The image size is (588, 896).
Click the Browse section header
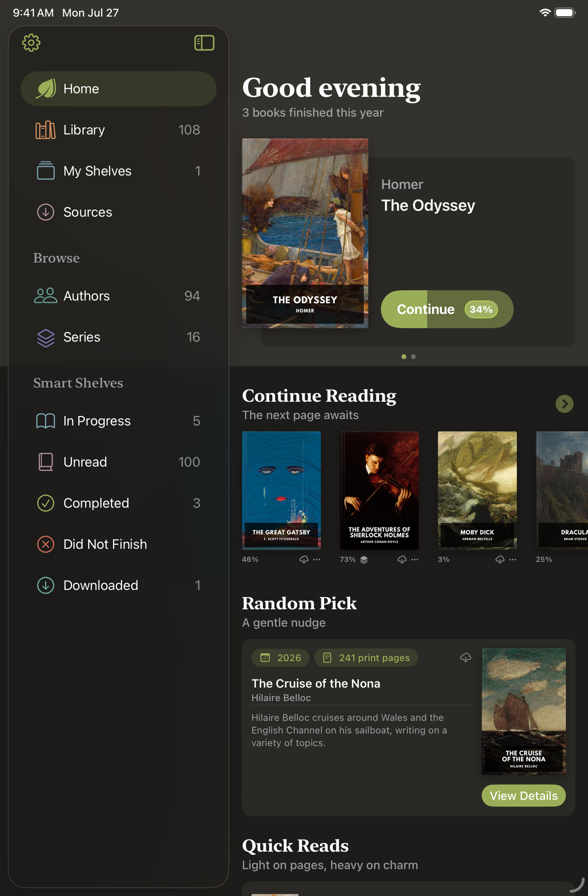pyautogui.click(x=57, y=258)
